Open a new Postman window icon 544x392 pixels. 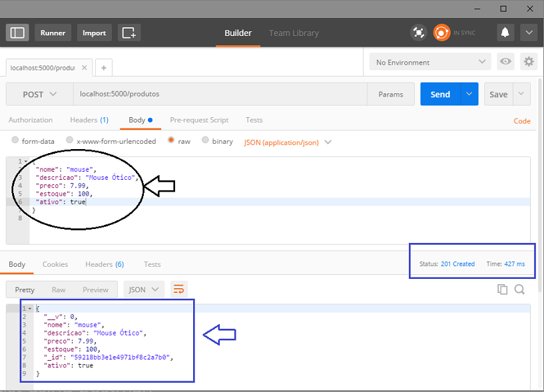point(129,33)
